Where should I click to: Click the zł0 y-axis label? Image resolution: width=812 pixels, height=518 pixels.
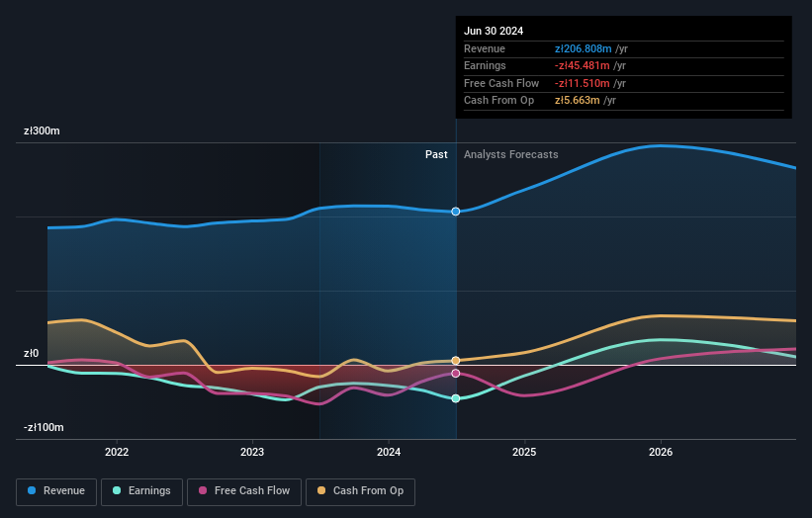click(x=31, y=354)
